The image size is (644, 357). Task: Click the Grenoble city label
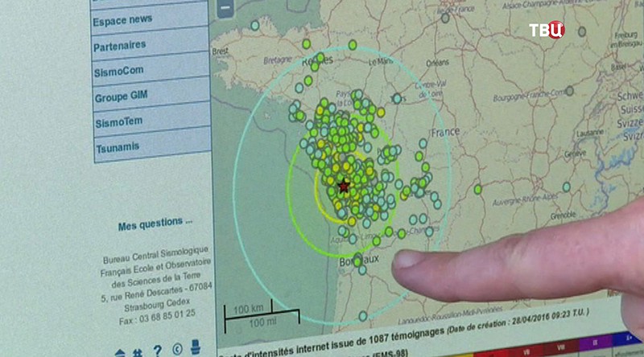tap(563, 215)
